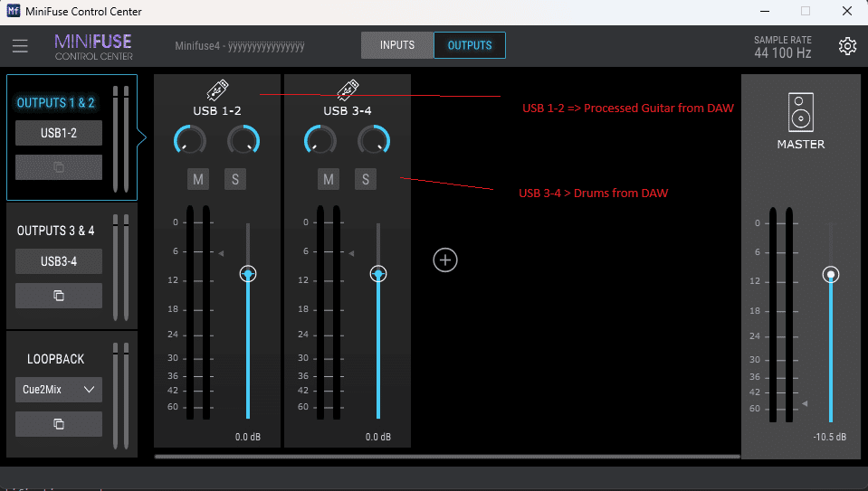The image size is (868, 491).
Task: Click the left pan knob of USB 3-4
Action: point(320,140)
